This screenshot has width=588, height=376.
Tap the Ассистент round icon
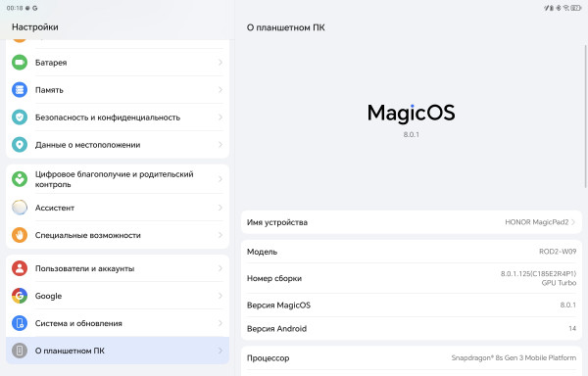[20, 208]
